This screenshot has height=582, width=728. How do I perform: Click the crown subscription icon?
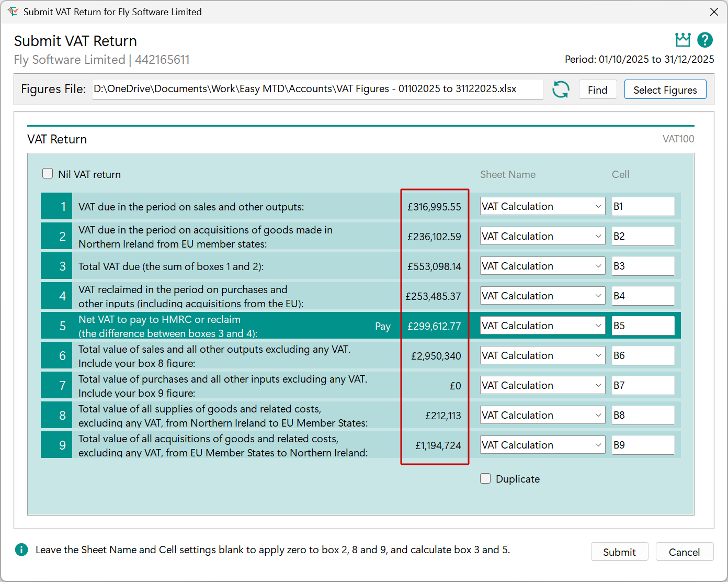tap(682, 40)
